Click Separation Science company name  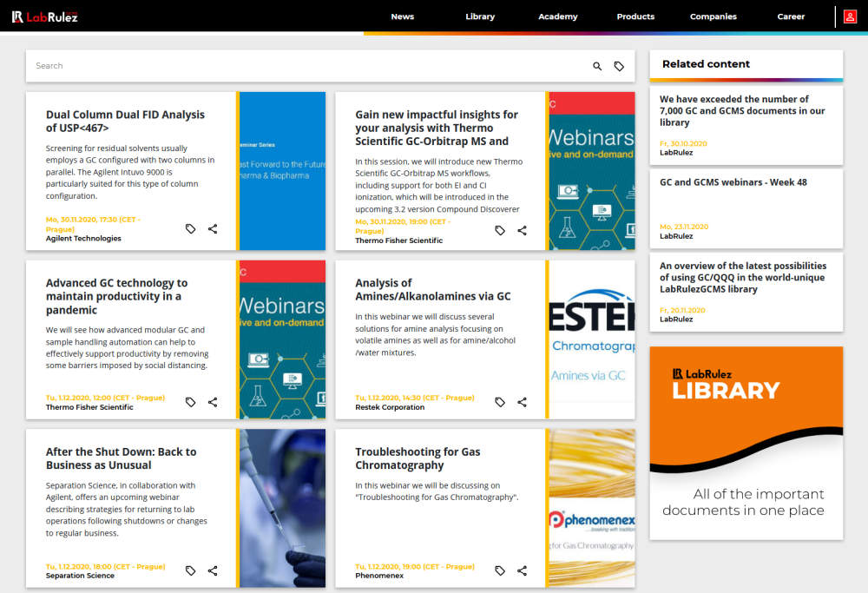(x=80, y=576)
